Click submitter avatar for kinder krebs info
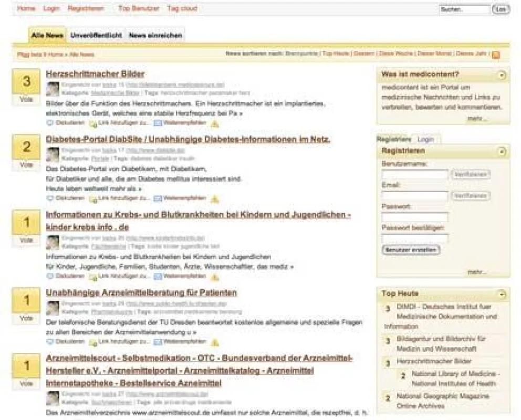Screen dimensions: 521x420 pos(53,242)
